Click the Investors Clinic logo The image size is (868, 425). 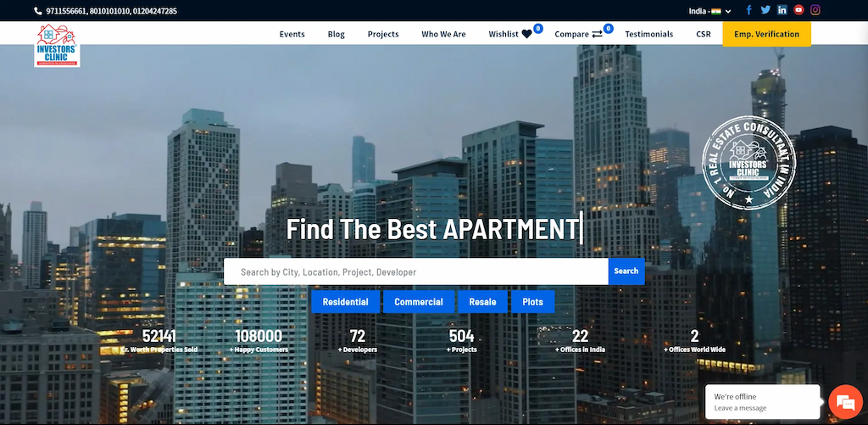coord(58,45)
